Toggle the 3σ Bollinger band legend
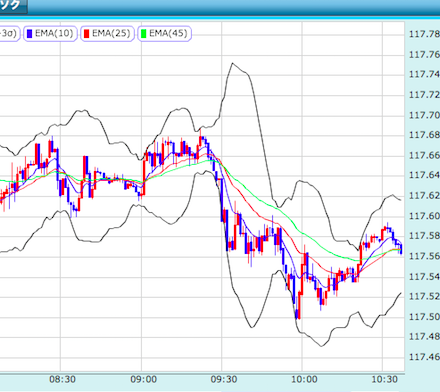This screenshot has width=440, height=392. 9,34
